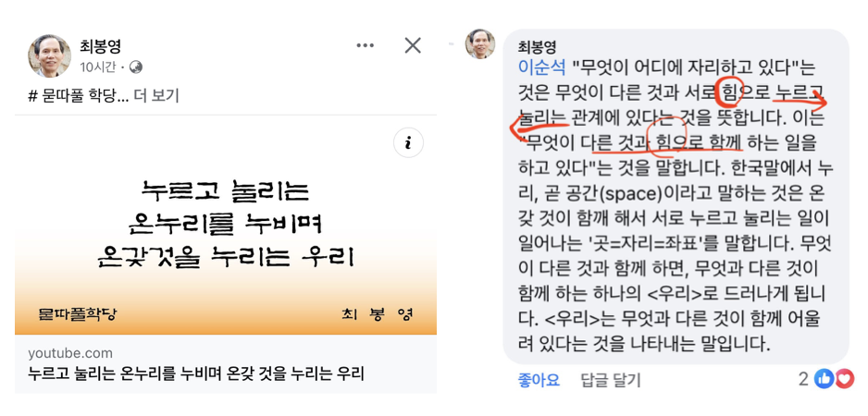Open the tagged name 이순석 link
Screen dimensions: 868x416
tap(541, 67)
